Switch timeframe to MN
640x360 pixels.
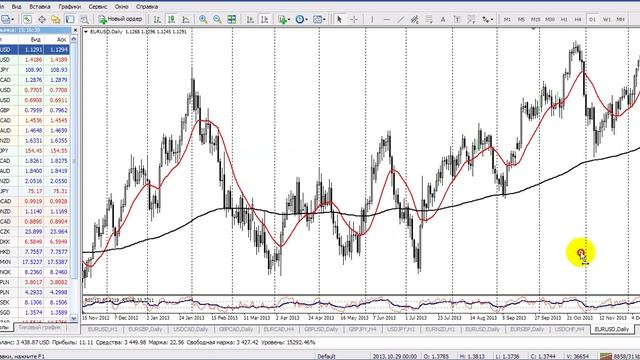point(620,19)
